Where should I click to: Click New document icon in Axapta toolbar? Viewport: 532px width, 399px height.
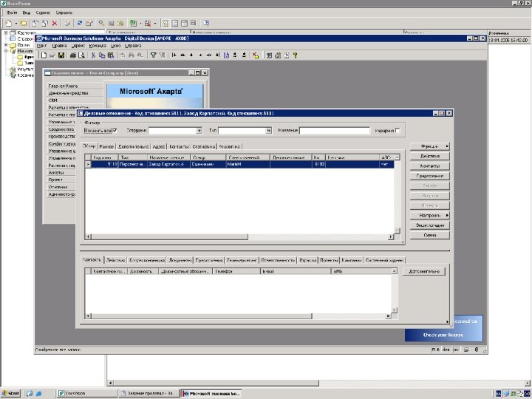tap(44, 55)
